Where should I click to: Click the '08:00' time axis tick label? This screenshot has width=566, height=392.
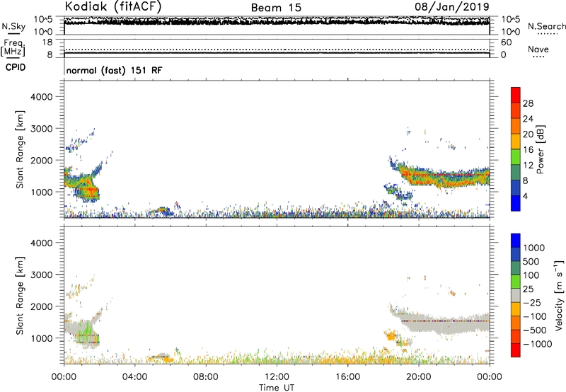(206, 377)
